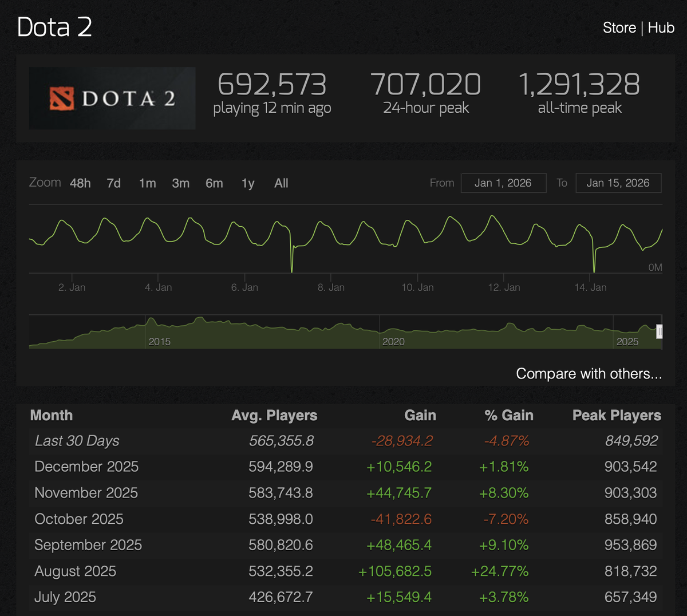This screenshot has height=616, width=687.
Task: Select the November 2025 row label
Action: pos(86,493)
